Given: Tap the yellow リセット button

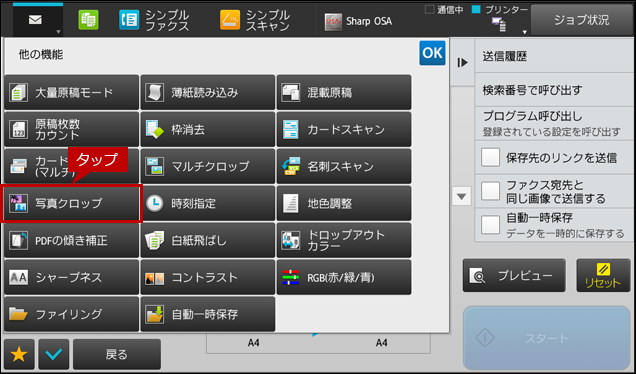Looking at the screenshot, I should pyautogui.click(x=604, y=276).
